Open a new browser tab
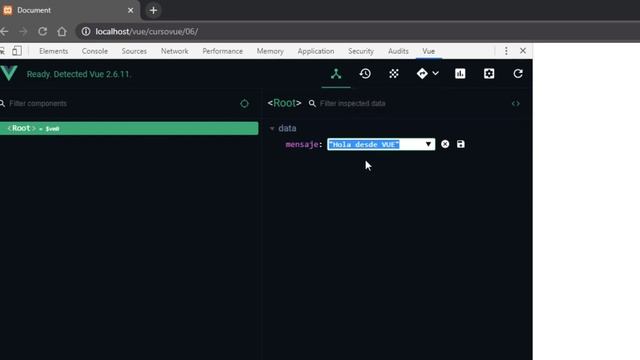 pos(153,10)
